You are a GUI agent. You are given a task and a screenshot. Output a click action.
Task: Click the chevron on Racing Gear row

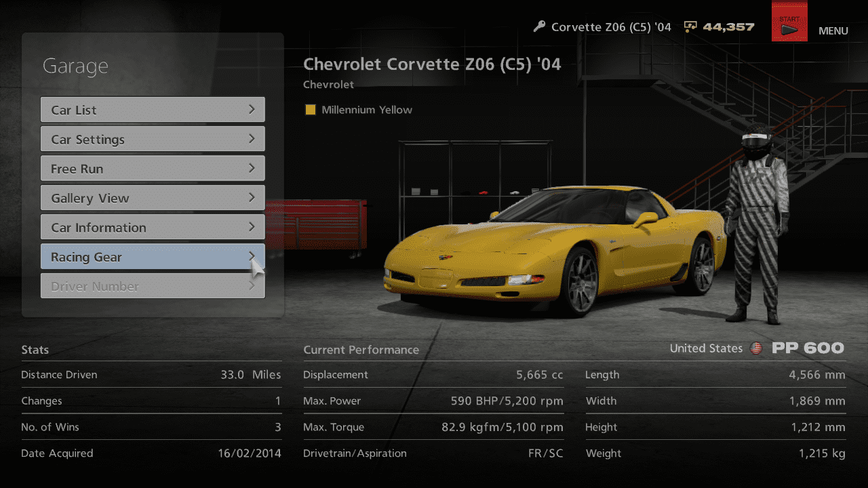[x=252, y=256]
